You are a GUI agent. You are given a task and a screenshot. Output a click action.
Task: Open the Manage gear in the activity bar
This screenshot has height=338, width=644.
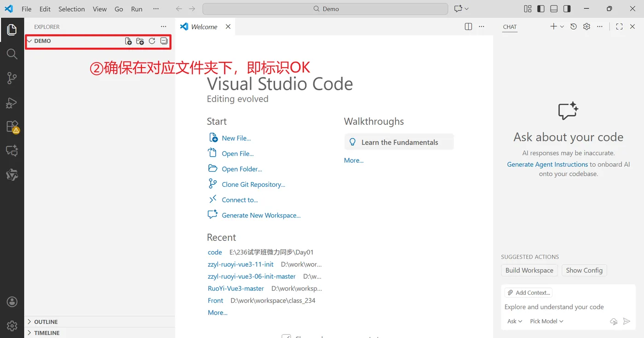tap(12, 326)
